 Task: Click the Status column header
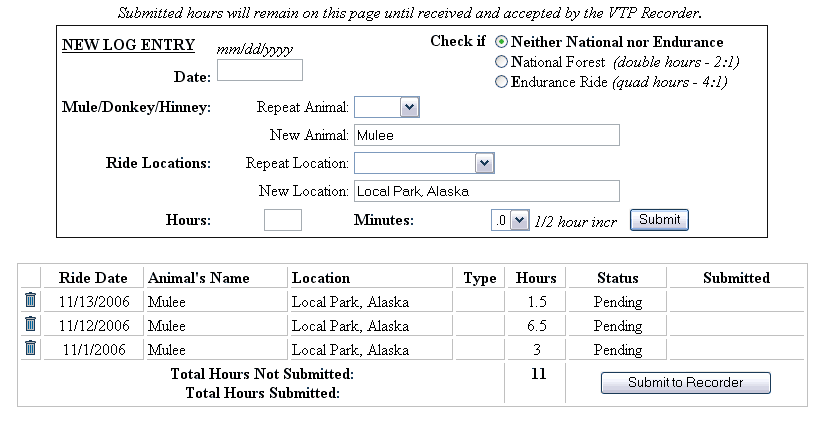pos(617,278)
